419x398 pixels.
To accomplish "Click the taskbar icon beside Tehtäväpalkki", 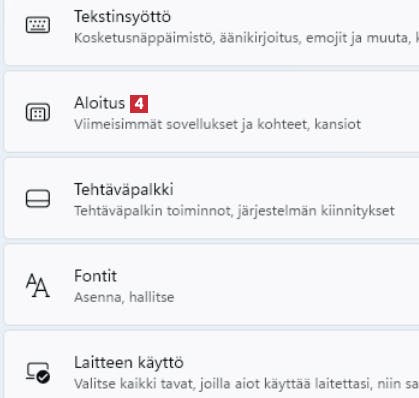I will (x=38, y=199).
